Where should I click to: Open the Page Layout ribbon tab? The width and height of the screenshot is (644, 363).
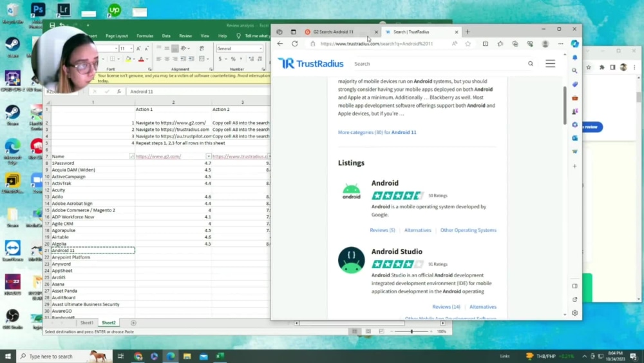117,36
